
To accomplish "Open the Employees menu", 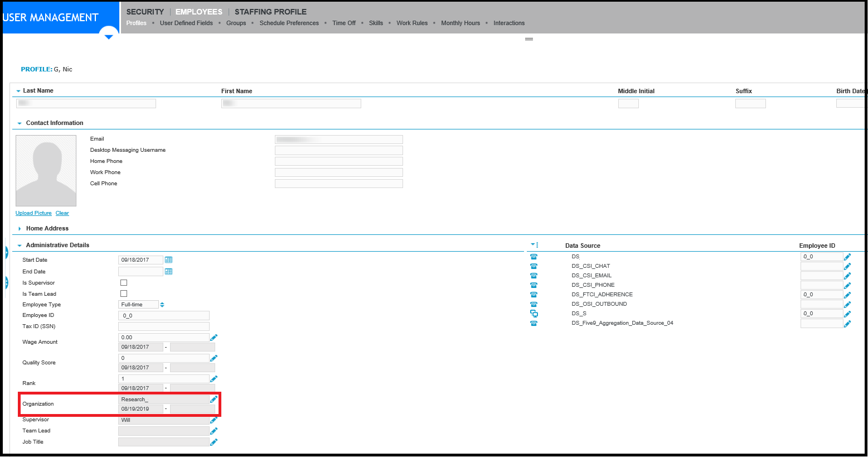I will coord(199,12).
